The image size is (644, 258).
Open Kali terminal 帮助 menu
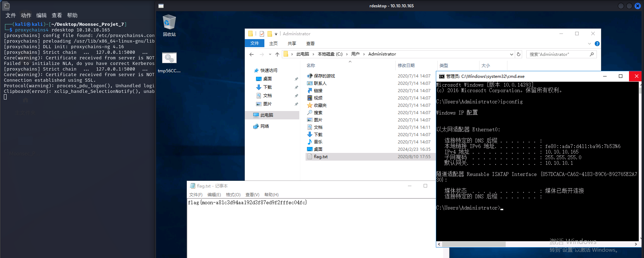72,15
